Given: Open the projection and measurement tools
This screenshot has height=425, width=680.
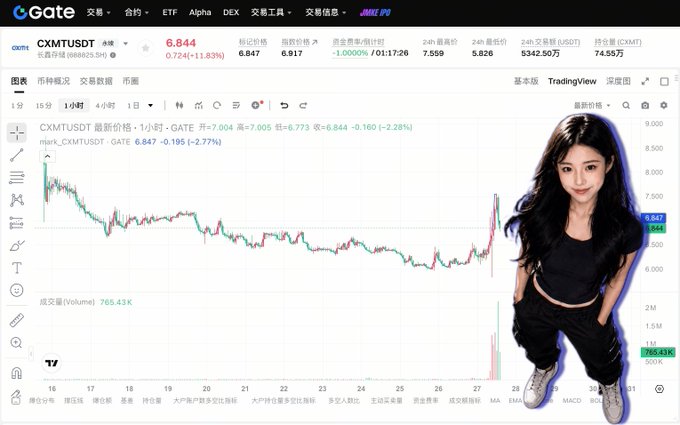Looking at the screenshot, I should pos(17,223).
